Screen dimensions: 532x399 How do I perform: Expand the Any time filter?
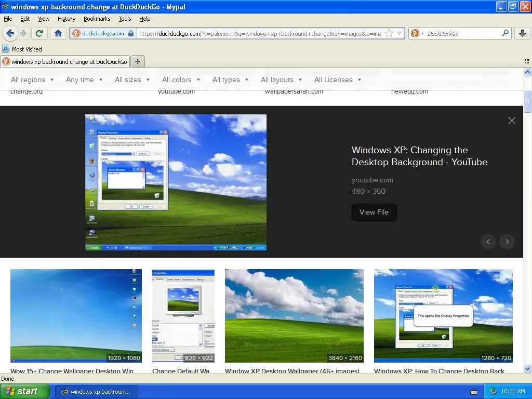tap(84, 79)
